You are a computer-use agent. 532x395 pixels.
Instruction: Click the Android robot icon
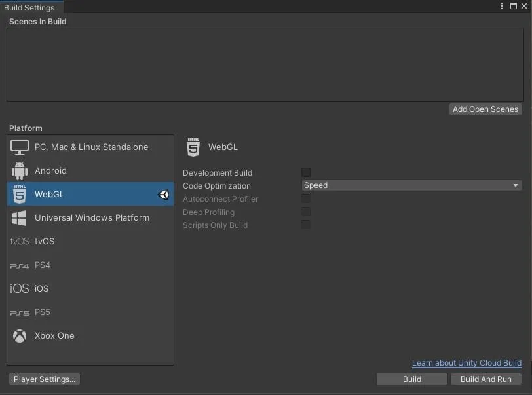pyautogui.click(x=20, y=171)
